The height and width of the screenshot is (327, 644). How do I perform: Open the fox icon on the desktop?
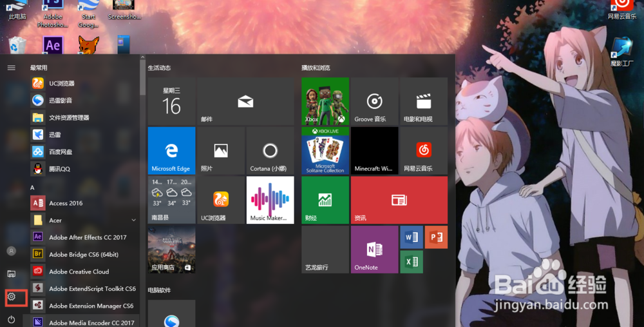pyautogui.click(x=89, y=45)
